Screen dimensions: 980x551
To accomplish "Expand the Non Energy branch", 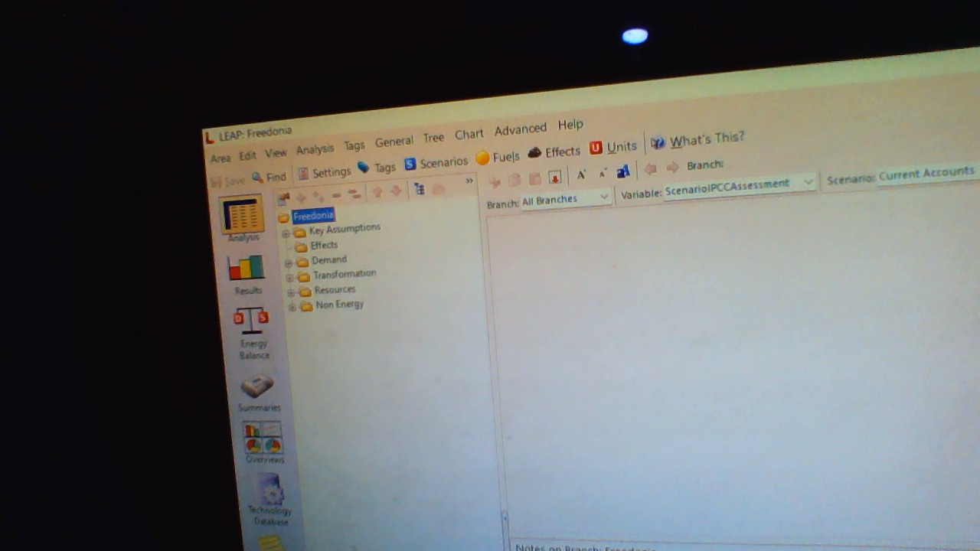I will (x=292, y=307).
